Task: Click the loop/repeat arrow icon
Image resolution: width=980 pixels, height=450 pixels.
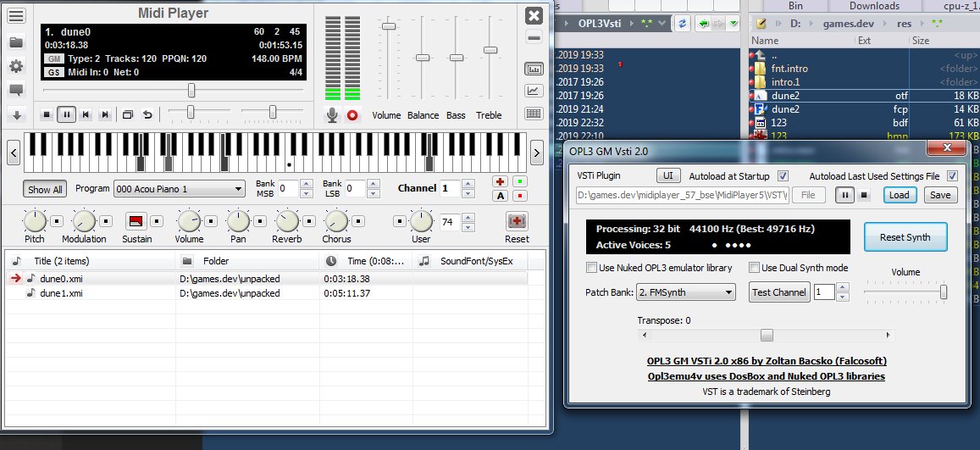Action: pos(147,114)
